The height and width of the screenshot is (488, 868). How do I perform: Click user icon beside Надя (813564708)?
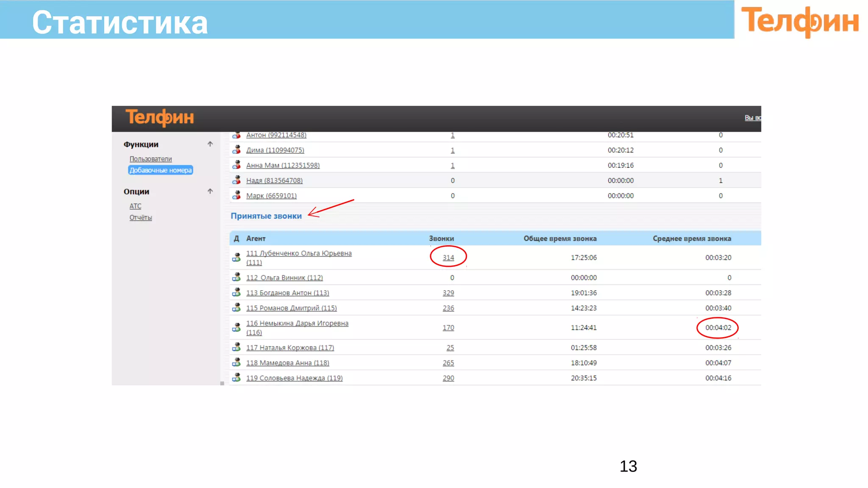[x=236, y=180]
